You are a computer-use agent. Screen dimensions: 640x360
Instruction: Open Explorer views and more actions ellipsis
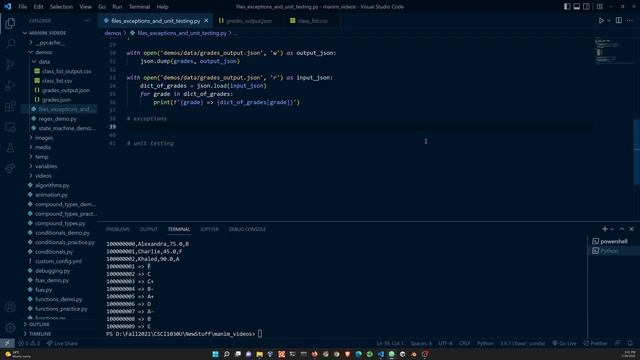pyautogui.click(x=87, y=20)
